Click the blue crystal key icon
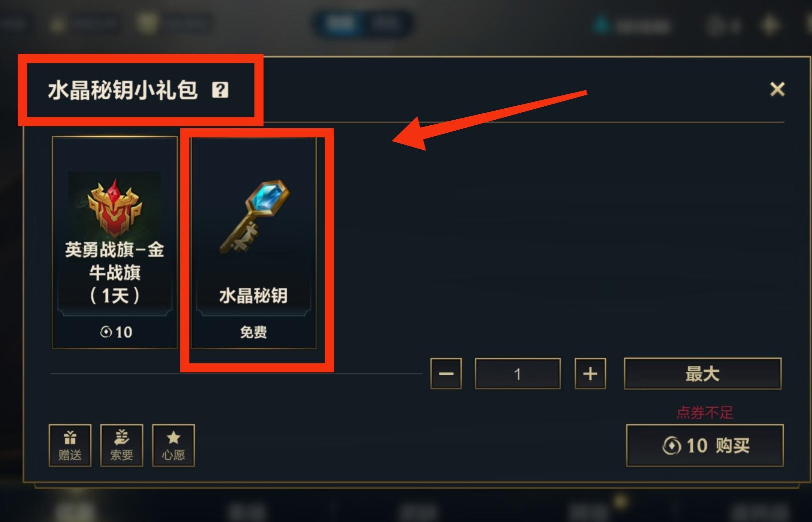812x522 pixels. (x=254, y=216)
